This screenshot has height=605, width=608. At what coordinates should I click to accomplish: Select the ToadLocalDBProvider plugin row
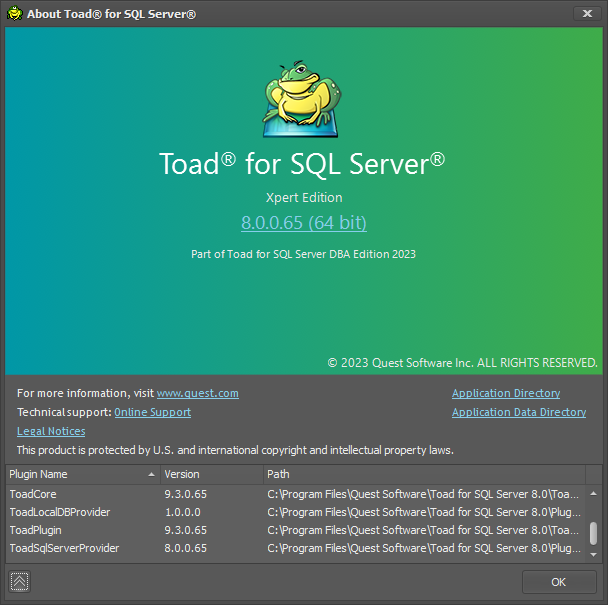295,512
